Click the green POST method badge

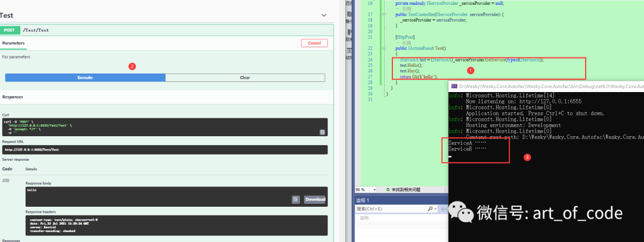click(10, 29)
